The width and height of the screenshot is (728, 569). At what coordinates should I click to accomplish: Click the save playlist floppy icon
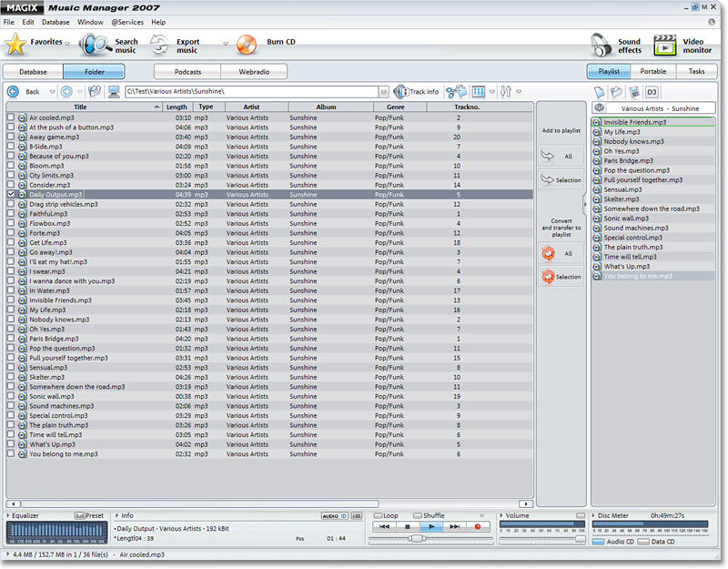click(633, 92)
